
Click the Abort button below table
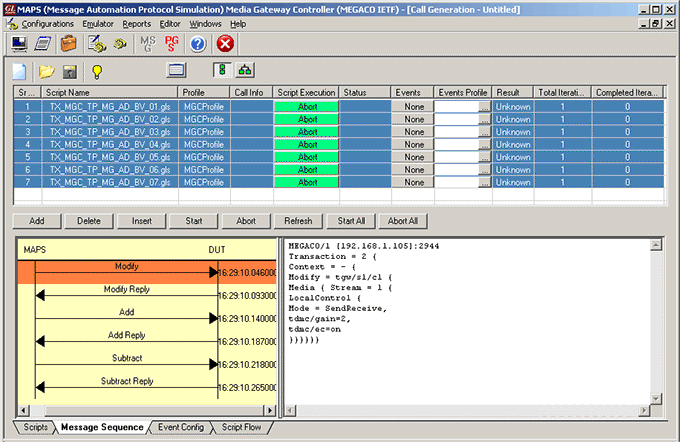tap(246, 221)
